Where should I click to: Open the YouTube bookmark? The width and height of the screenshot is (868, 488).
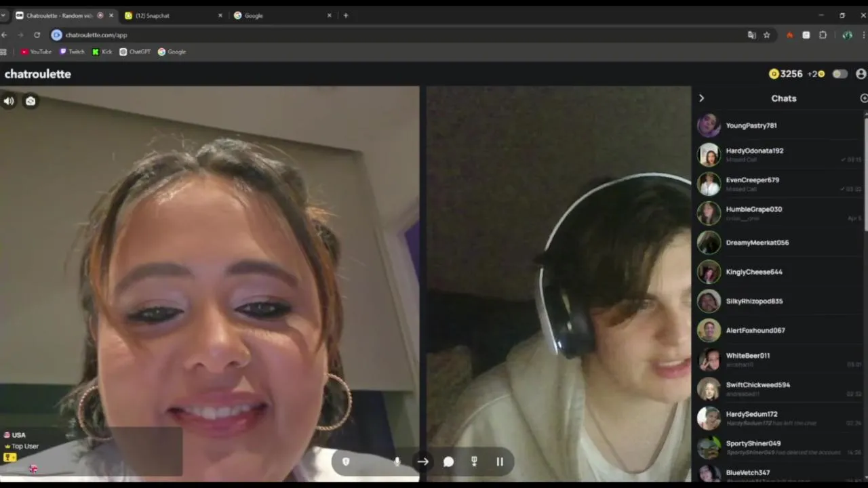coord(36,52)
